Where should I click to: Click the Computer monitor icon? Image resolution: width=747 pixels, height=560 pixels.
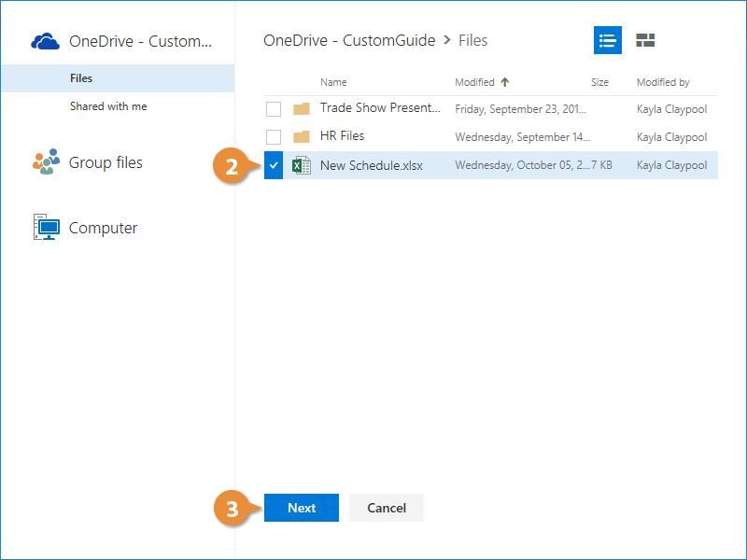[x=46, y=228]
